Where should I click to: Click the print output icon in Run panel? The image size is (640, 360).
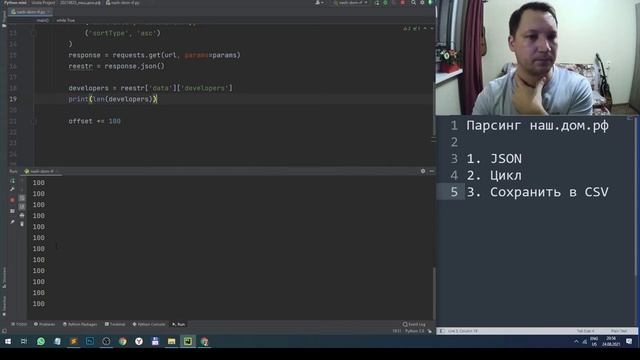pos(22,215)
